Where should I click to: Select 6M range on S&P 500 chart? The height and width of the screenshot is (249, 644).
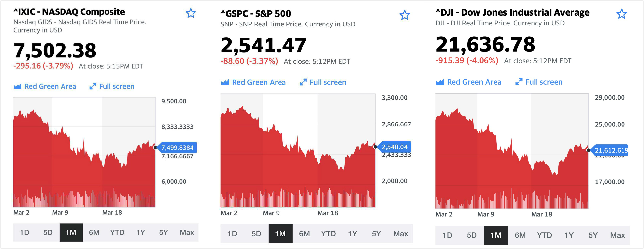(304, 234)
